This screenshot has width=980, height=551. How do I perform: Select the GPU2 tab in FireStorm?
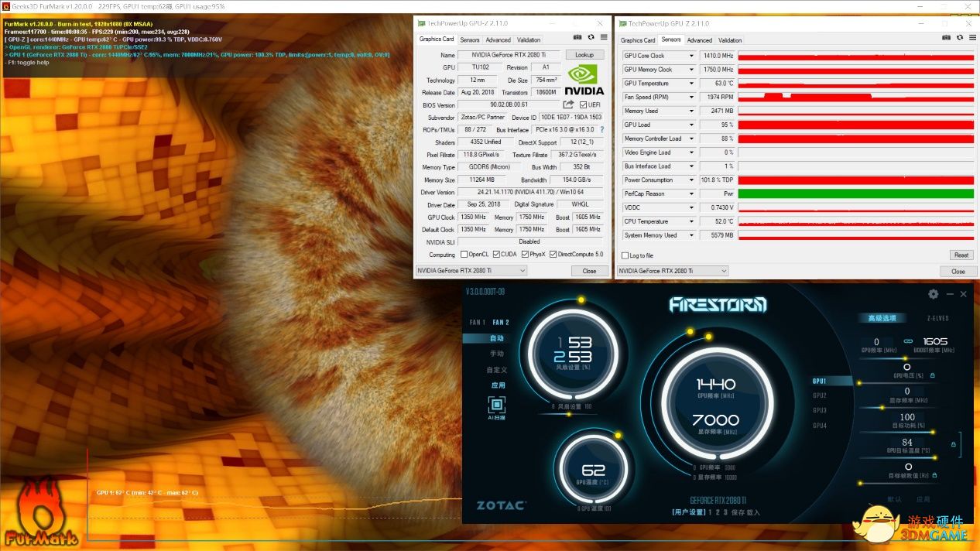click(820, 395)
